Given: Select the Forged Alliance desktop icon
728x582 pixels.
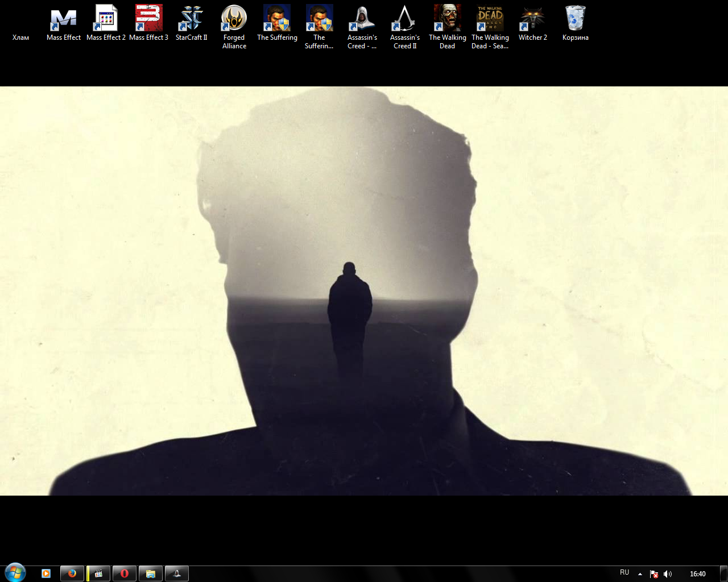Looking at the screenshot, I should 234,19.
